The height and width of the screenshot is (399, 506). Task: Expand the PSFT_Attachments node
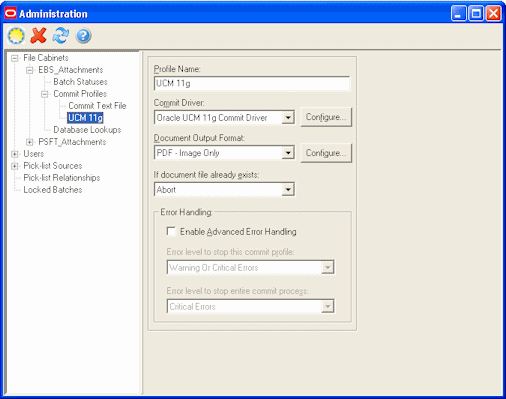pyautogui.click(x=29, y=142)
